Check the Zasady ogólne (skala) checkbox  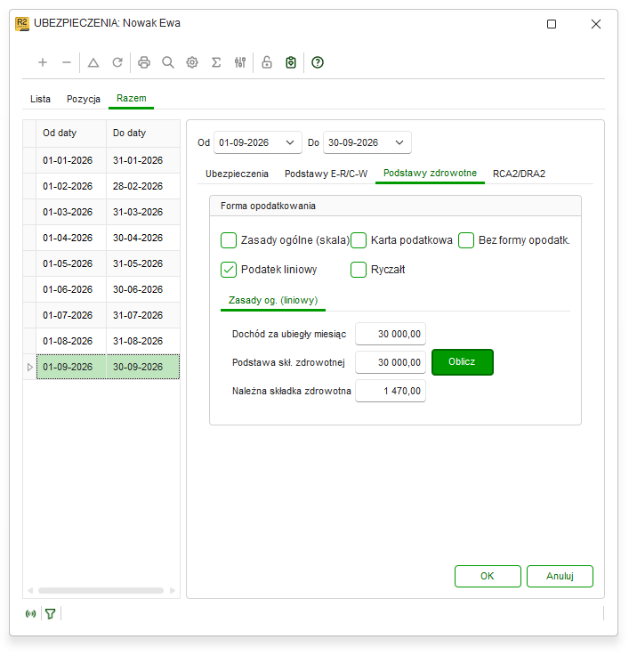point(229,240)
